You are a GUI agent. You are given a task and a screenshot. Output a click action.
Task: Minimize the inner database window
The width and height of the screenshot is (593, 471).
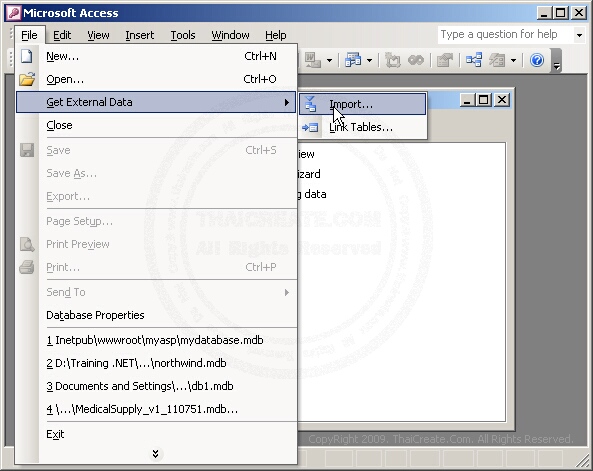(467, 100)
